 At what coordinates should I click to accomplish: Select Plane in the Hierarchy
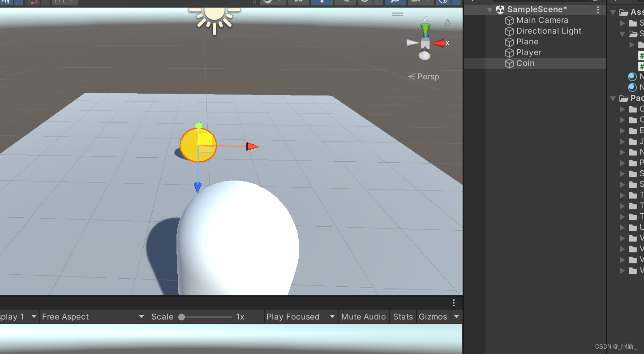pos(527,42)
